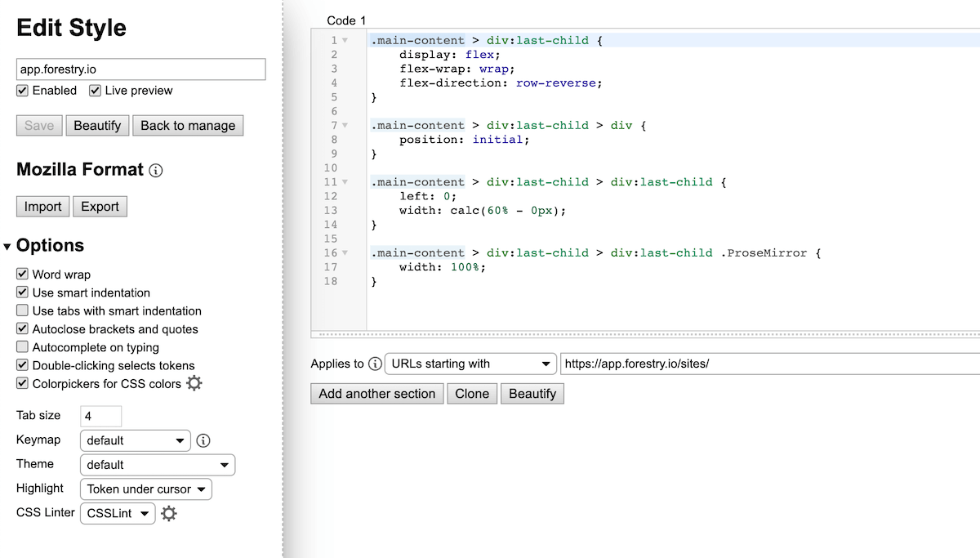The width and height of the screenshot is (980, 558).
Task: Open the CSS Linter dropdown
Action: 118,513
